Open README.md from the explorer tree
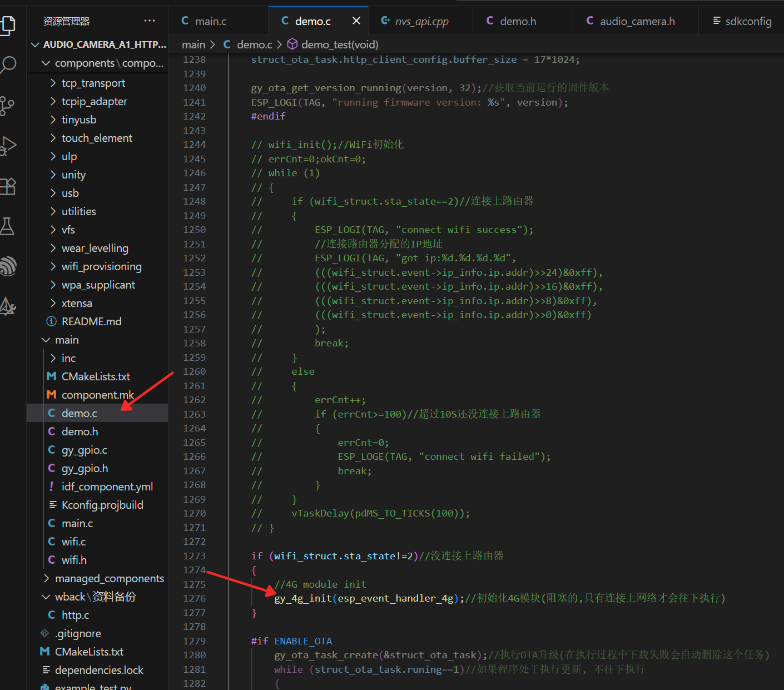The height and width of the screenshot is (690, 784). pyautogui.click(x=97, y=321)
